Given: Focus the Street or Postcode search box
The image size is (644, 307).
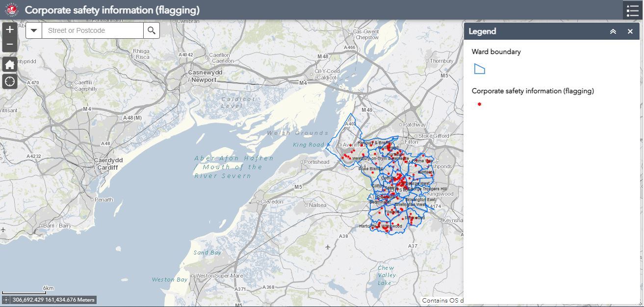Looking at the screenshot, I should click(93, 30).
